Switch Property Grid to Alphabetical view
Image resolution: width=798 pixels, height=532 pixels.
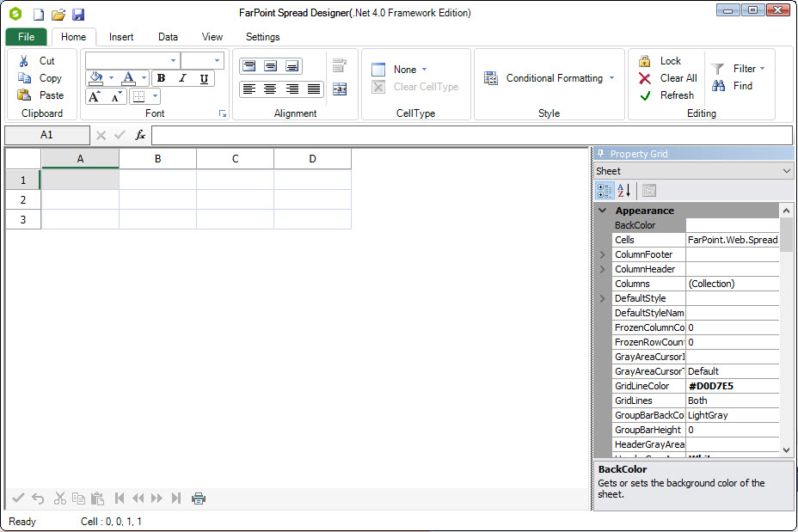click(624, 191)
